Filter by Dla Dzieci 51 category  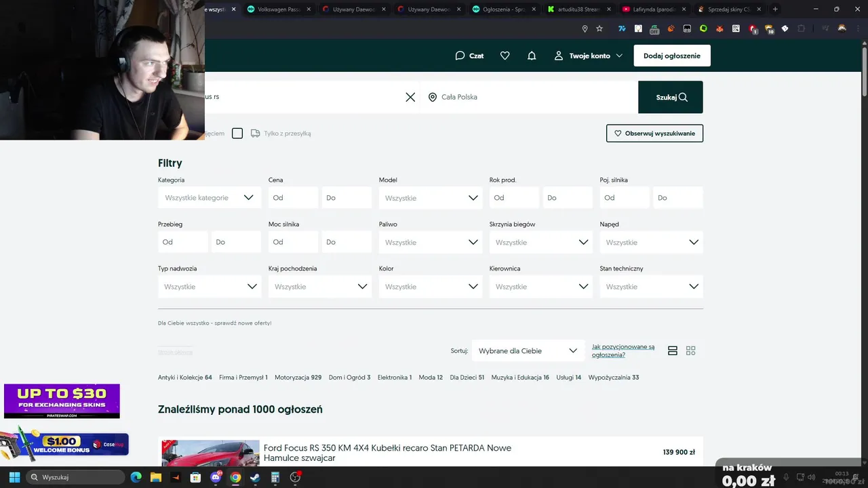[x=467, y=378]
